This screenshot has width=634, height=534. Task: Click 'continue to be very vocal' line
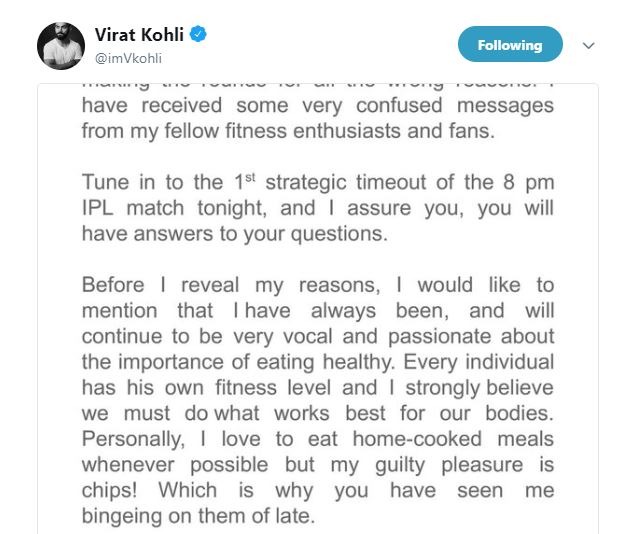(318, 336)
